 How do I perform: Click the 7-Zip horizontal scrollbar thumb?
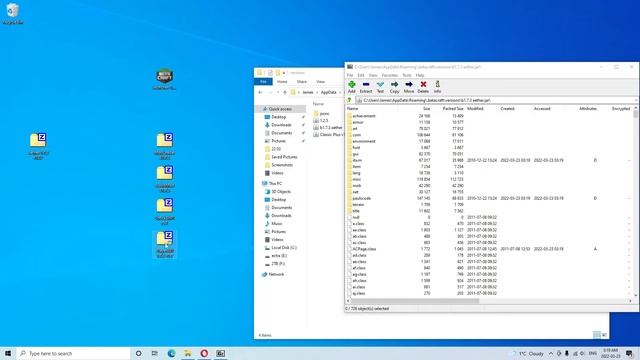click(415, 301)
